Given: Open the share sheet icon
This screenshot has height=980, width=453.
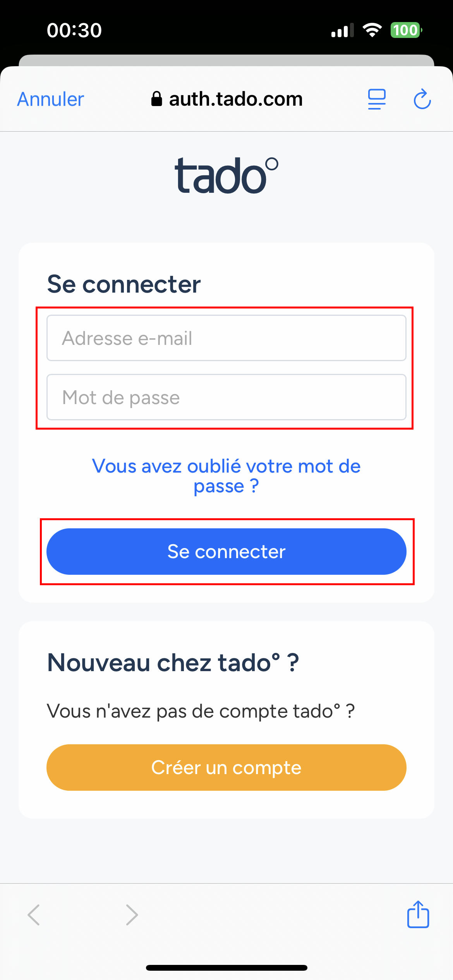Looking at the screenshot, I should [418, 914].
